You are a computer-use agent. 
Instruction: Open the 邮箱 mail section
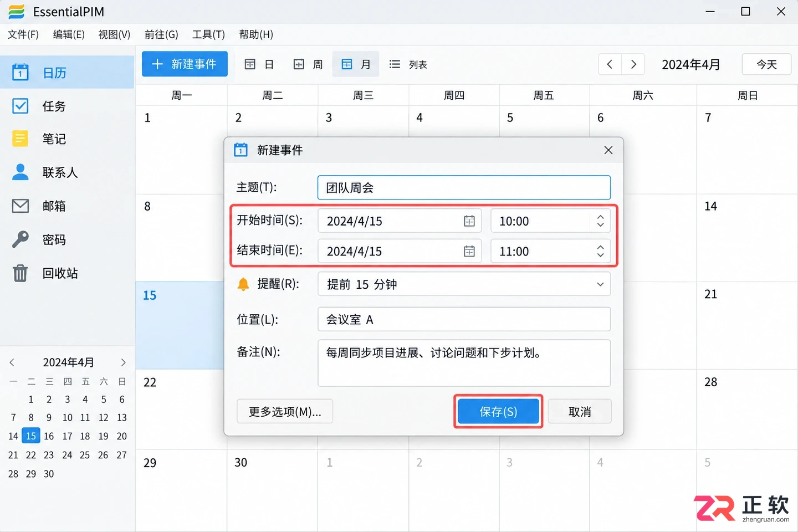[x=67, y=206]
